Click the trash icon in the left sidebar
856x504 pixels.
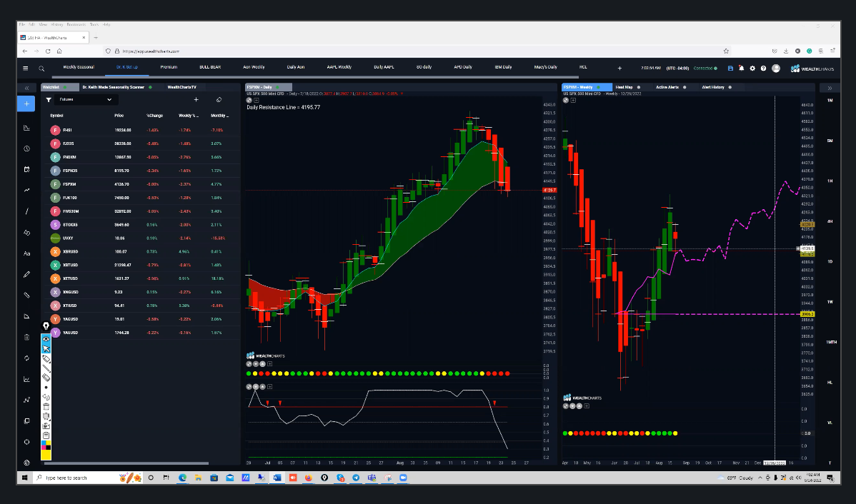26,337
